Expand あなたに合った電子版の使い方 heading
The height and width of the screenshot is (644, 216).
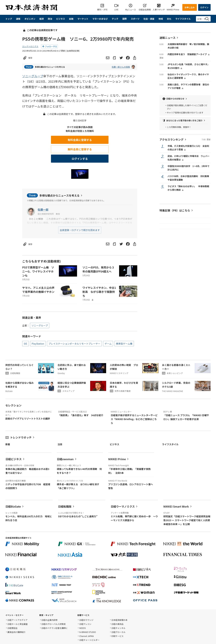pos(184,120)
